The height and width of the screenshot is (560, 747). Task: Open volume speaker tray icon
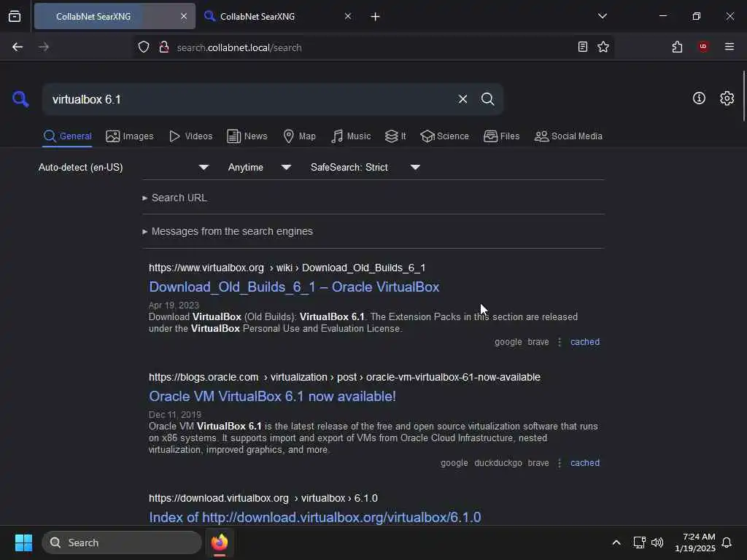point(657,542)
